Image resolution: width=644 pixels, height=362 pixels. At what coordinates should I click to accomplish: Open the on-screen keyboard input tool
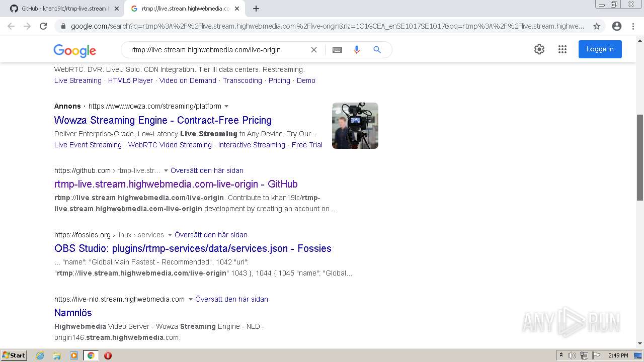point(337,50)
